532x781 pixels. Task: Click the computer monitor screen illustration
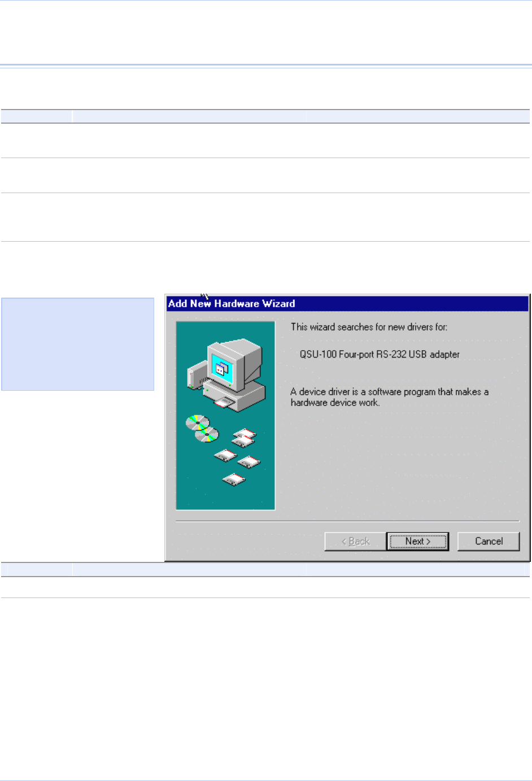click(222, 368)
